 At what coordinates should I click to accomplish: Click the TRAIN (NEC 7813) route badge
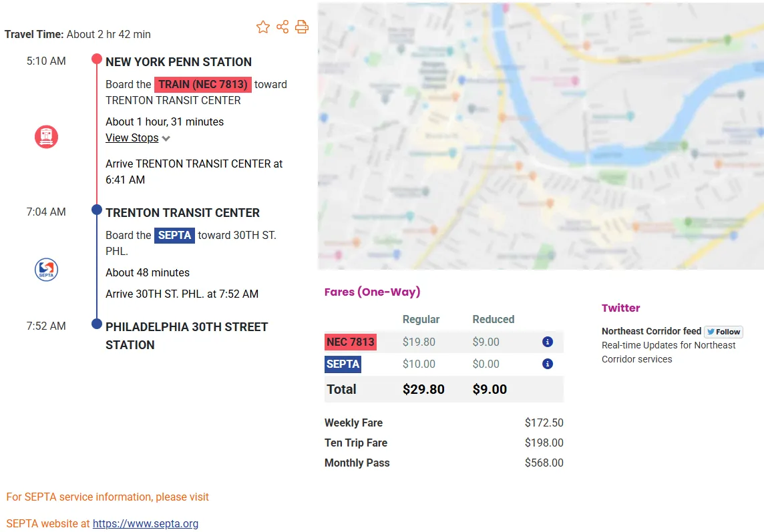point(203,85)
